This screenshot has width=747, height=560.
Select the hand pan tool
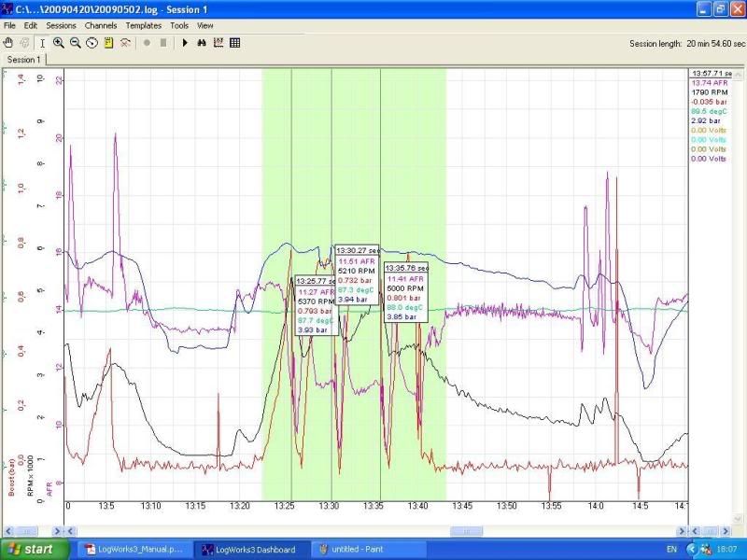click(x=8, y=43)
